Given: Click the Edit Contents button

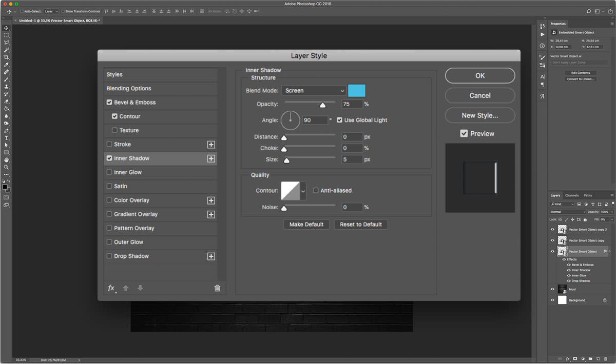Looking at the screenshot, I should [581, 73].
